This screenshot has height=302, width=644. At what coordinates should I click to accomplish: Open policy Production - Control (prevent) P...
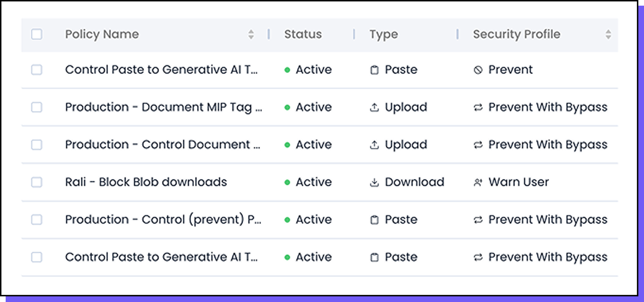163,220
